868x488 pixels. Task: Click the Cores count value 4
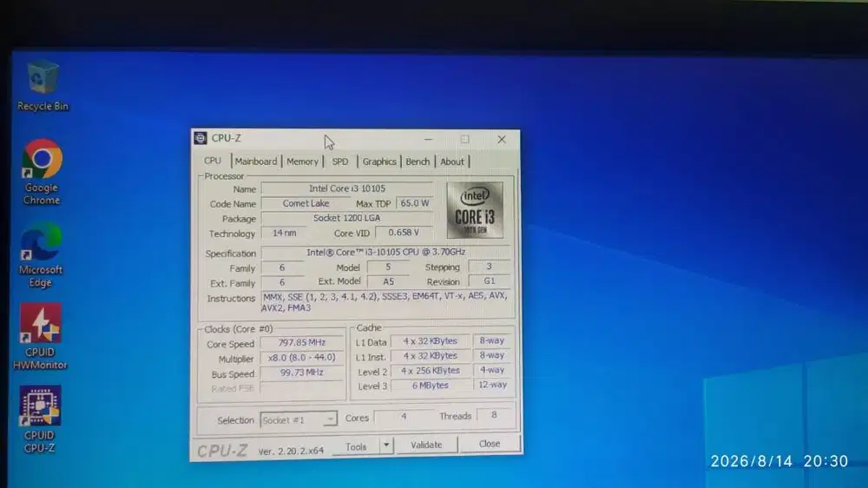(404, 416)
